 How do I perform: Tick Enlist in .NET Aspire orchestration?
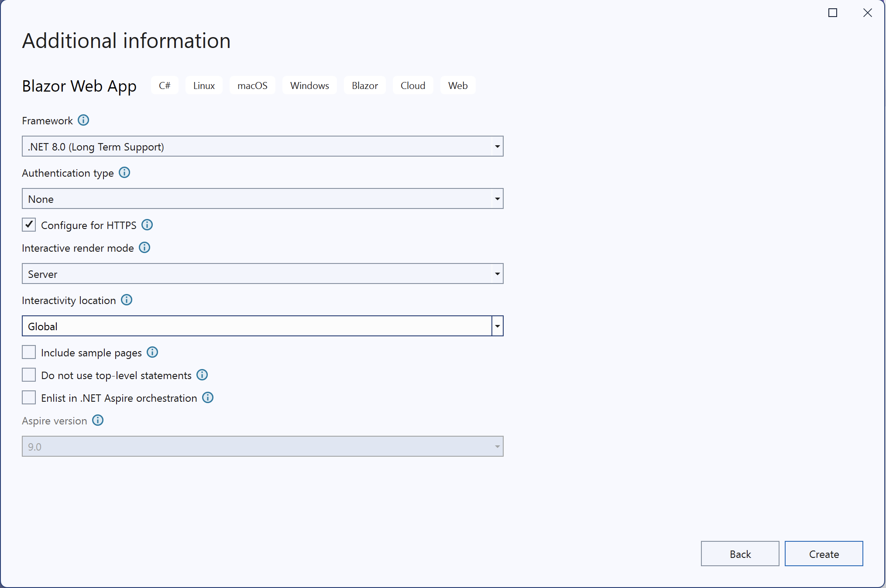tap(29, 397)
